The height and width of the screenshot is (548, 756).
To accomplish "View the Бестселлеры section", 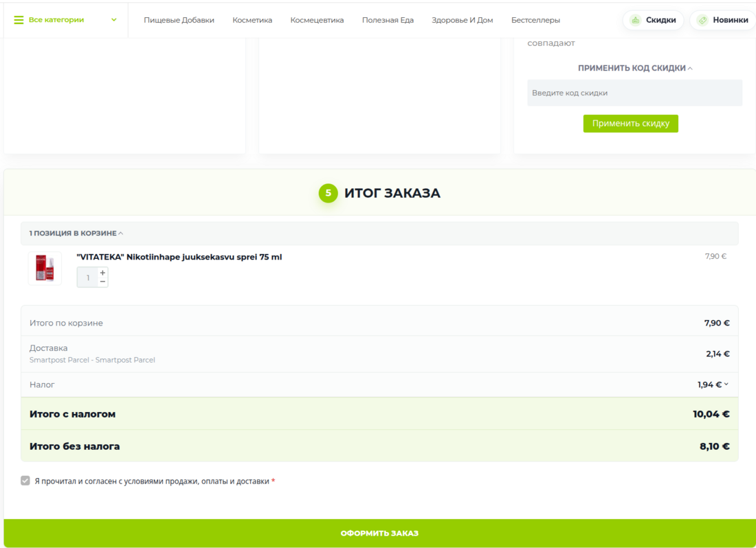I will pos(535,20).
